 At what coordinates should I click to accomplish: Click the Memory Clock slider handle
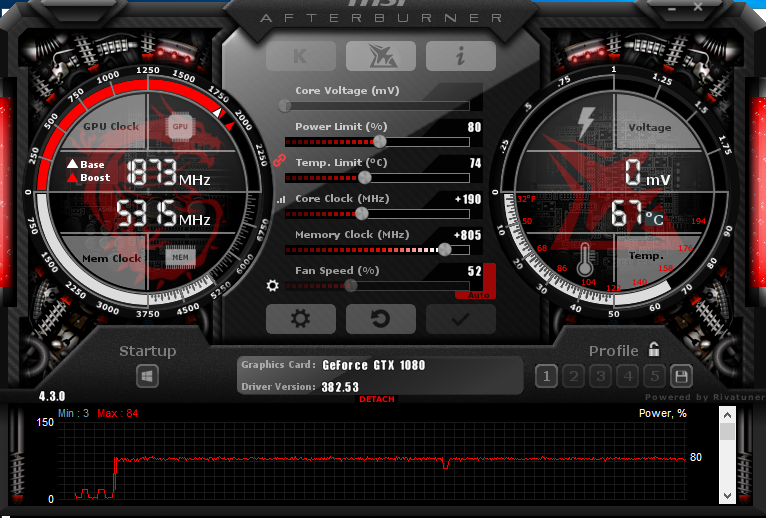[x=445, y=250]
